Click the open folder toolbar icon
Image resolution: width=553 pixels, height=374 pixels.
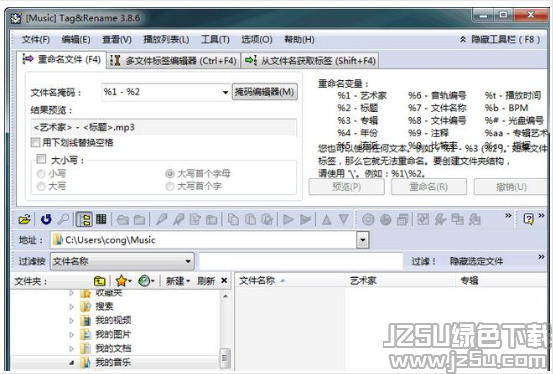tap(24, 219)
